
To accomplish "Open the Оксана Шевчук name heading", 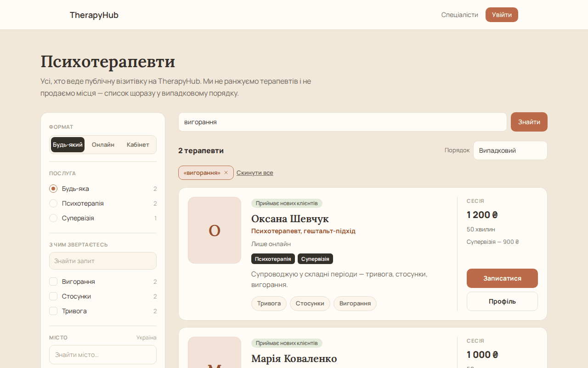I will (x=290, y=218).
